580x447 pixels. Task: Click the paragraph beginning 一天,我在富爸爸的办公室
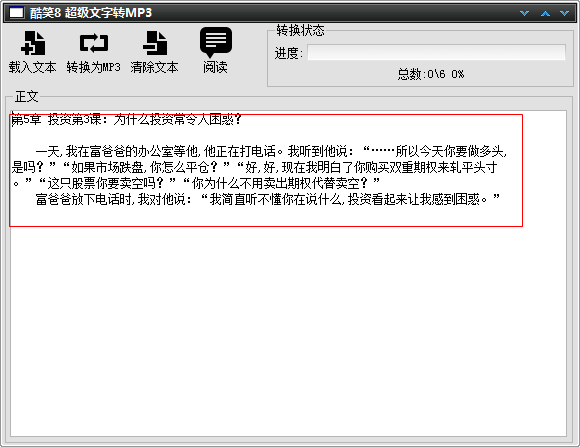[271, 151]
